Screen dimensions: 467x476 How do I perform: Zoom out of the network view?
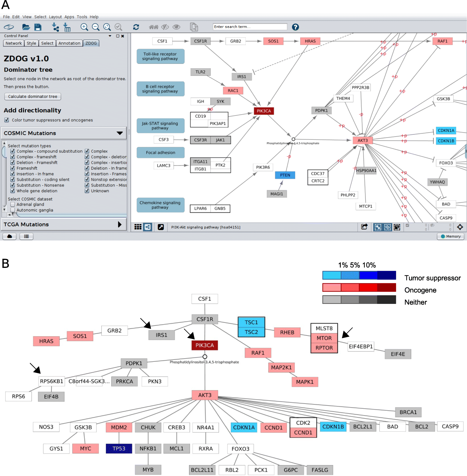[96, 27]
